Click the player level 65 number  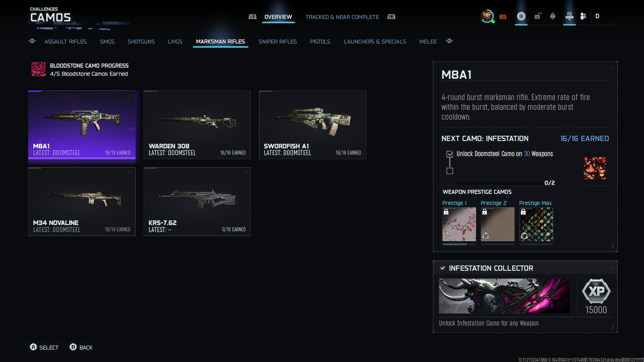pyautogui.click(x=503, y=17)
